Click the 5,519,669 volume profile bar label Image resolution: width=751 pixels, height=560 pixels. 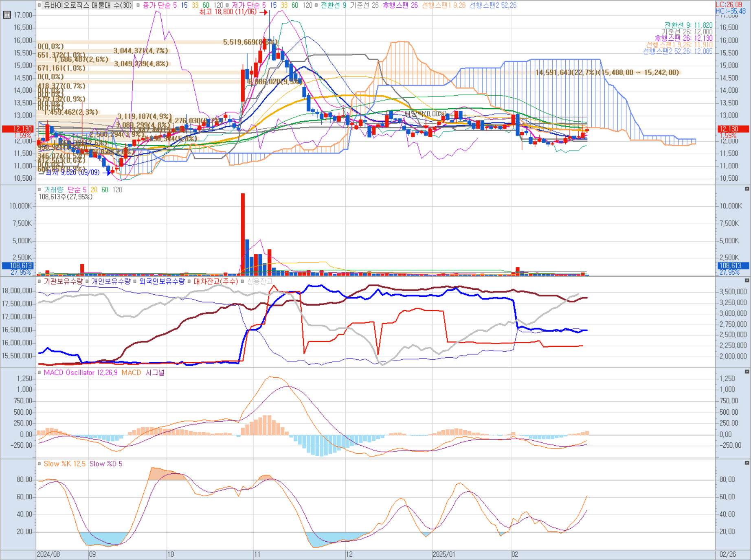[x=250, y=42]
